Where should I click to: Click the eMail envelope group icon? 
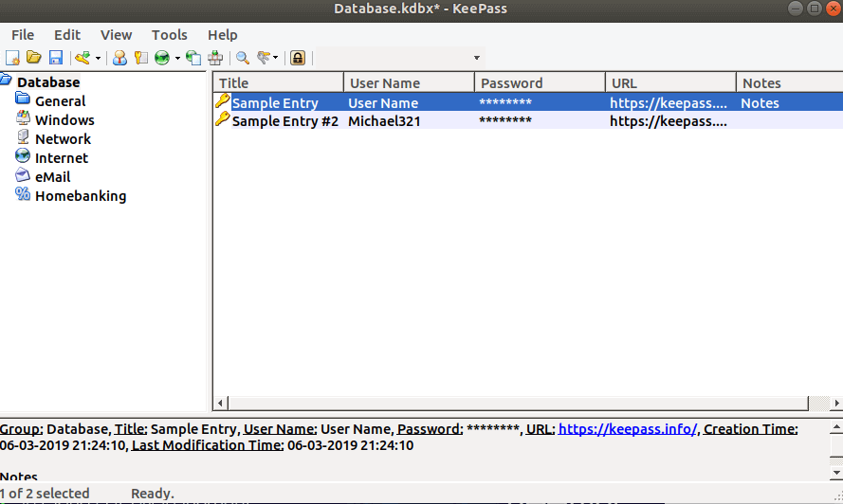pos(23,174)
